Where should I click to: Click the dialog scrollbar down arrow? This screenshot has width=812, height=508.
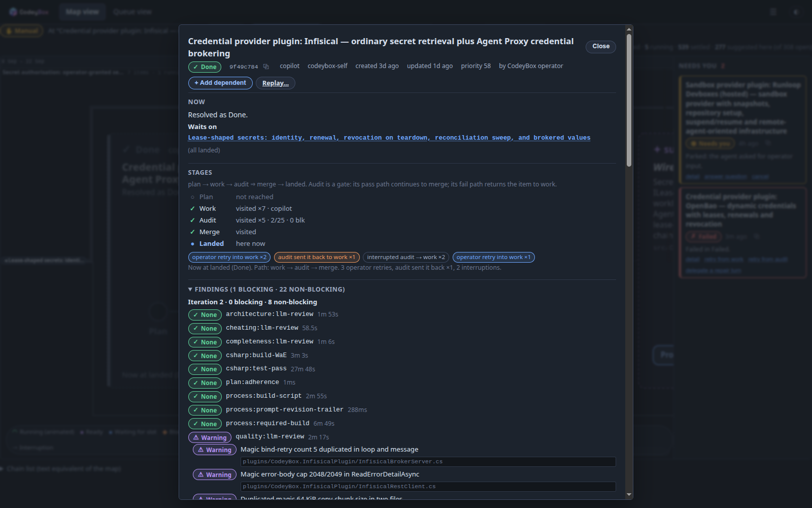pyautogui.click(x=629, y=495)
